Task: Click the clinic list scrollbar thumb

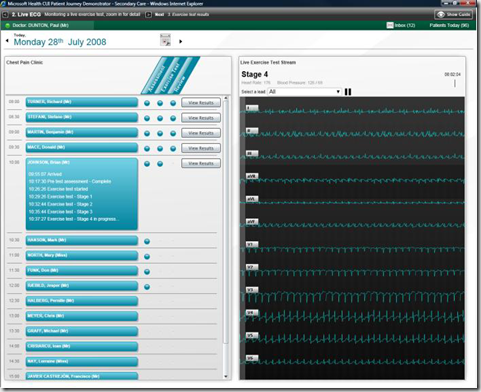Action: [x=226, y=222]
